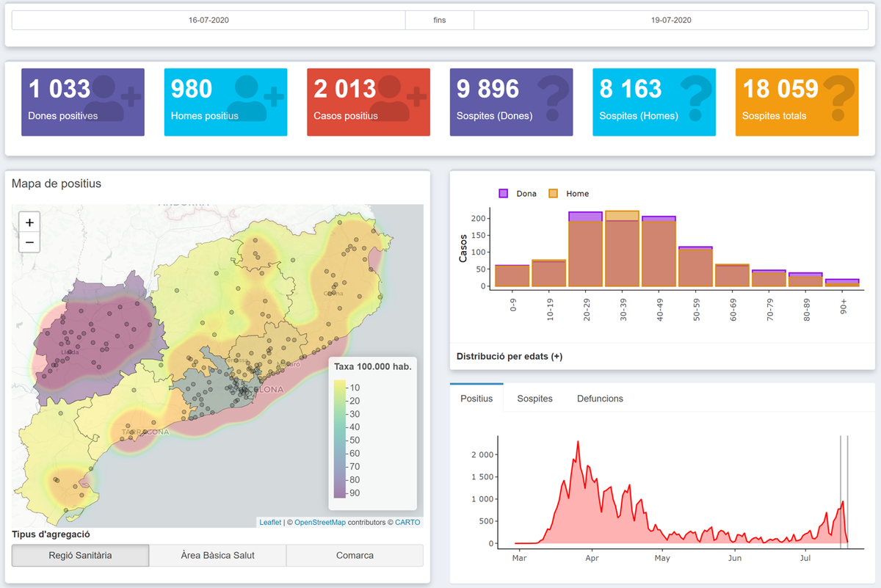
Task: Click the 980 Homes positius value
Action: click(x=192, y=89)
